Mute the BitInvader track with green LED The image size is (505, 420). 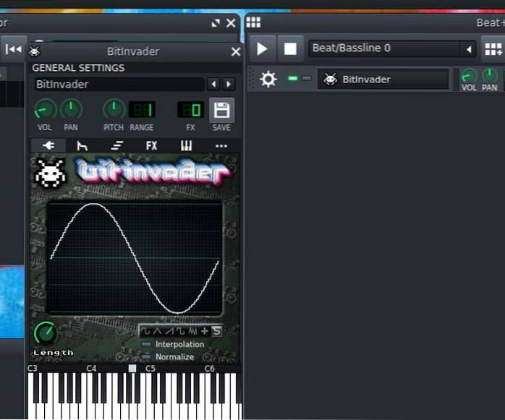(x=293, y=78)
